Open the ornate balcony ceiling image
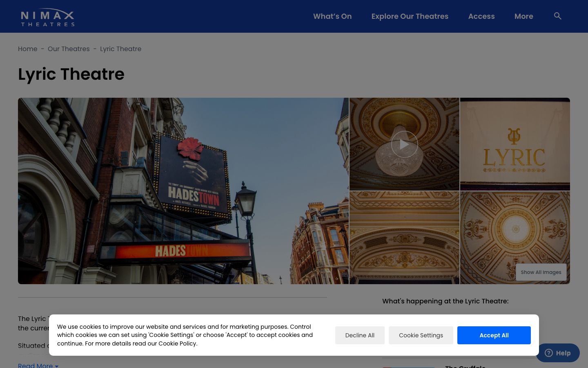588x368 pixels. tap(404, 238)
